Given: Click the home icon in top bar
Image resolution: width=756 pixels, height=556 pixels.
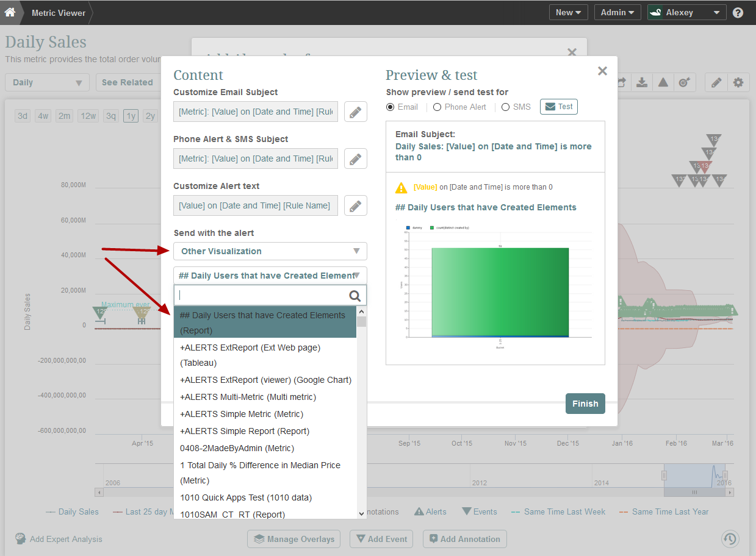Looking at the screenshot, I should tap(10, 12).
